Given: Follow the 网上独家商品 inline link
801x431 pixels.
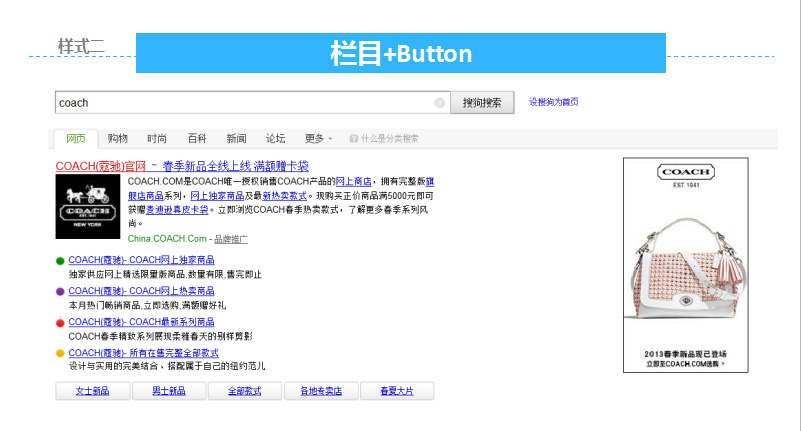Looking at the screenshot, I should [217, 196].
